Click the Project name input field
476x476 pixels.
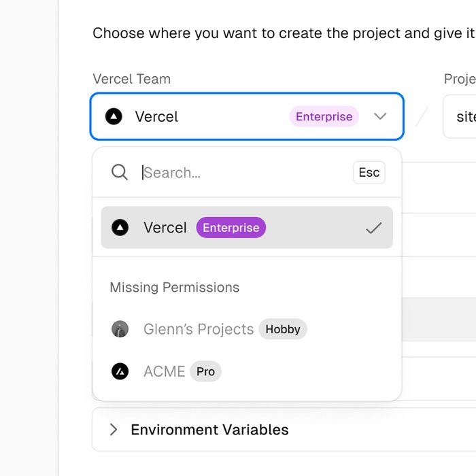[x=462, y=117]
